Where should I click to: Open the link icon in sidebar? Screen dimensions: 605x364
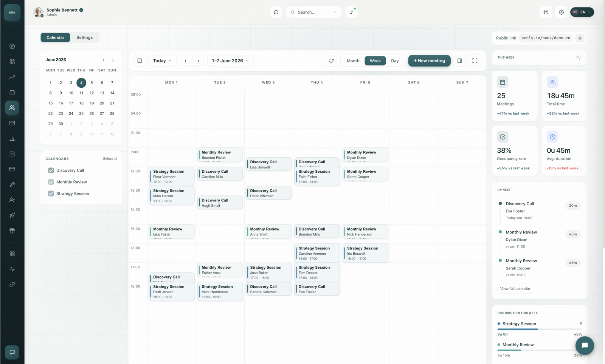click(12, 285)
